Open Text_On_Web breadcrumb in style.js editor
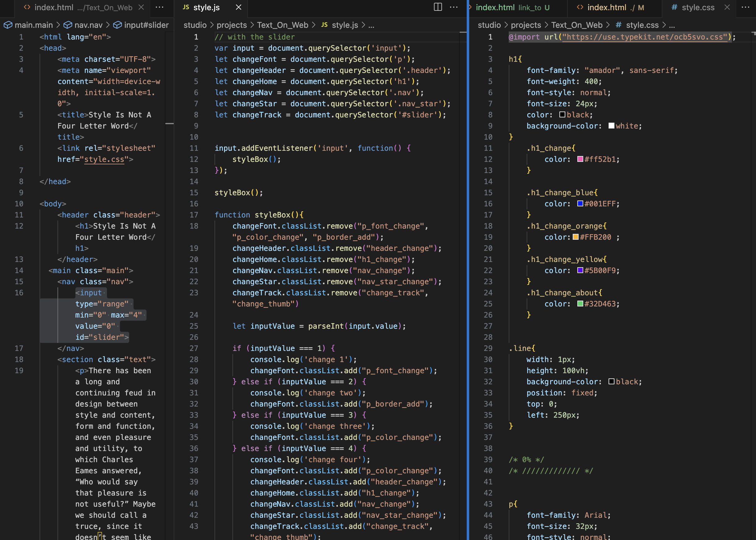Screen dimensions: 756x540 point(282,25)
